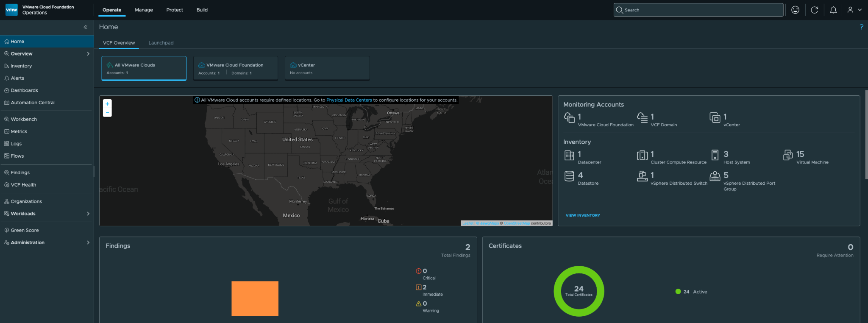Click the vSphere Distributed Port Group icon

715,176
